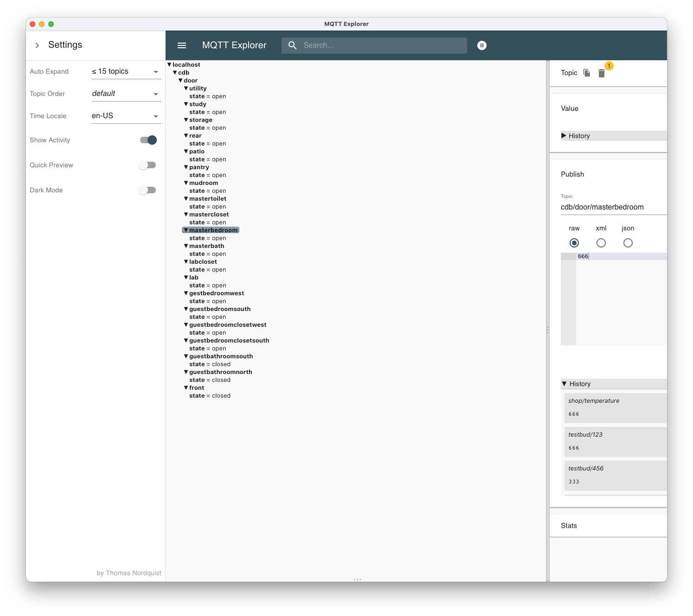The height and width of the screenshot is (616, 693).
Task: Click state = closed under front
Action: pyautogui.click(x=210, y=396)
